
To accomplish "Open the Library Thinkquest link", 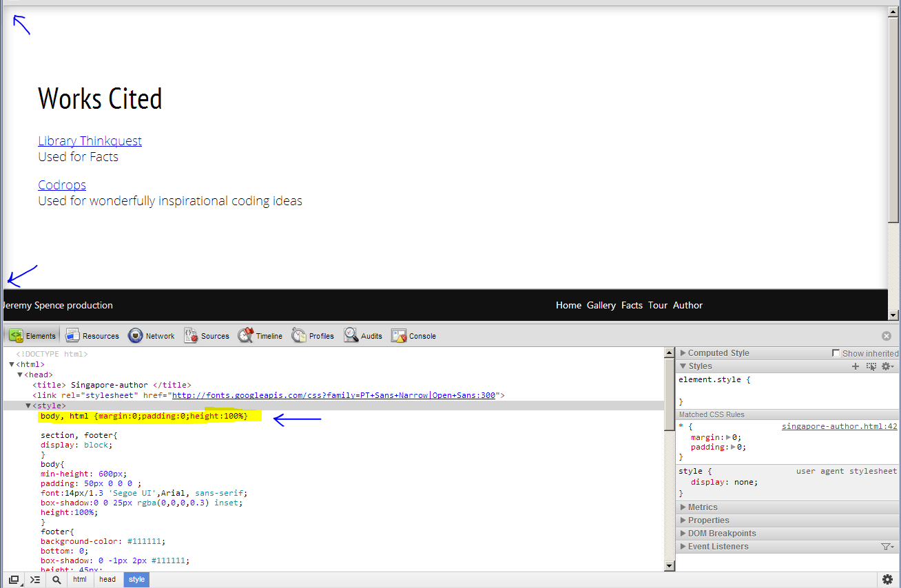I will (90, 141).
